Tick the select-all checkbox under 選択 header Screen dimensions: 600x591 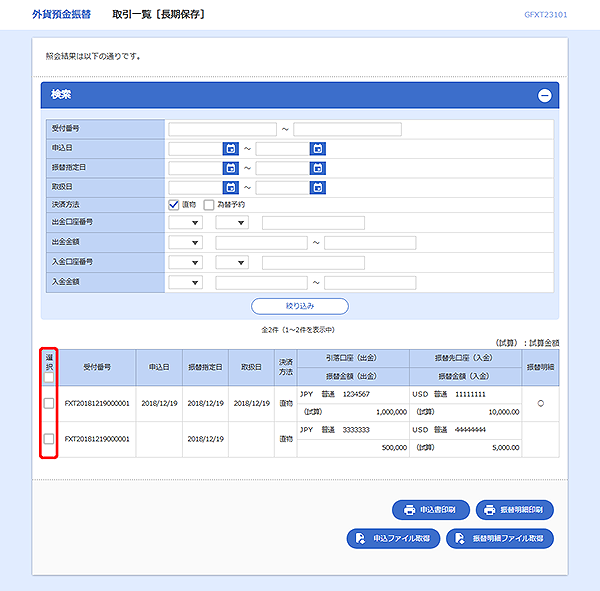49,377
